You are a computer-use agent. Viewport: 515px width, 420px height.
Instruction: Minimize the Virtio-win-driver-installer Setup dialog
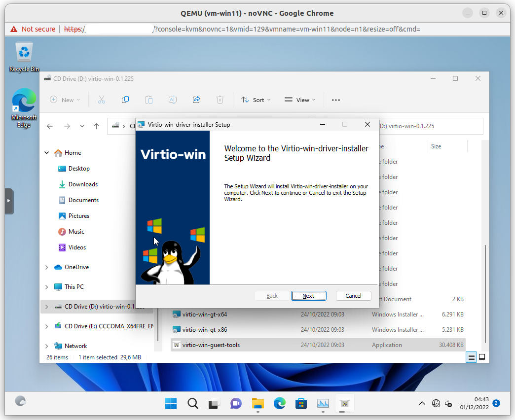[x=323, y=124]
